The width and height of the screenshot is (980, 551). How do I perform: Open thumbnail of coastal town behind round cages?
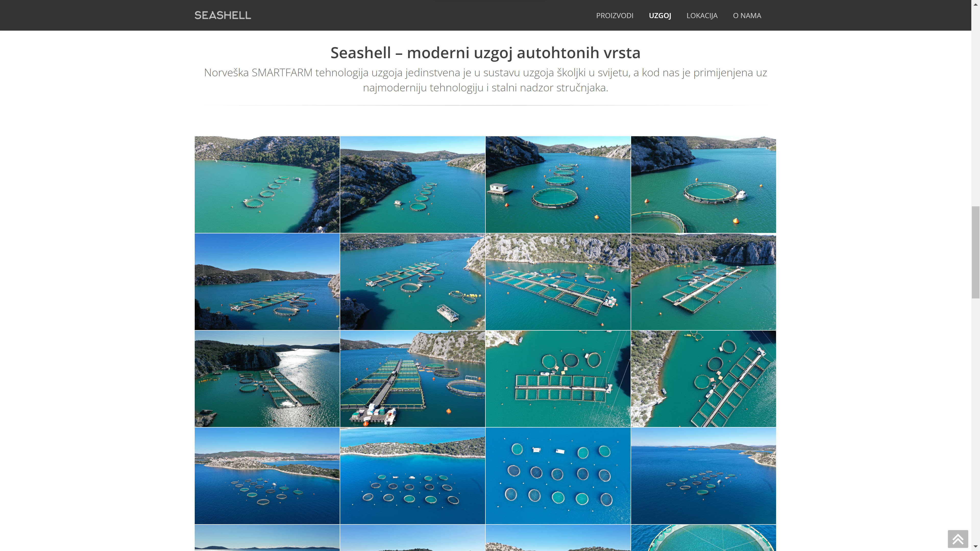tap(267, 475)
